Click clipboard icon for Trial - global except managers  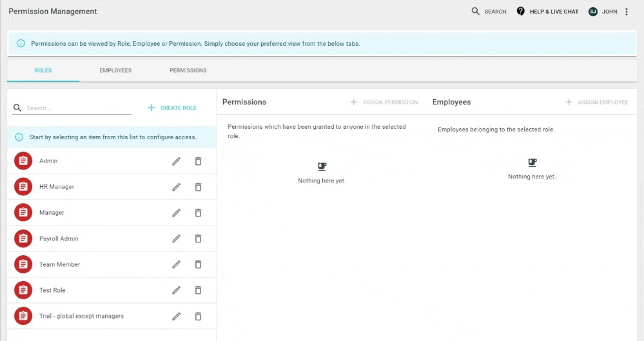[x=23, y=316]
